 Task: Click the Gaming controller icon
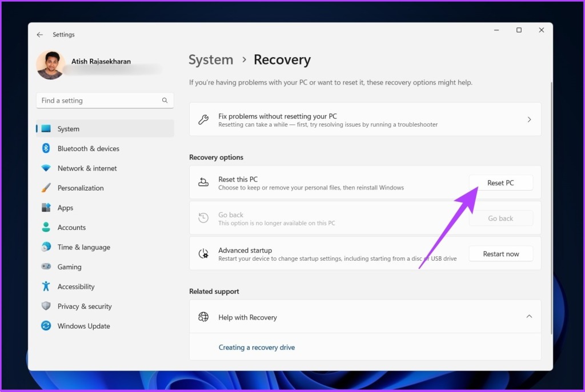(46, 266)
